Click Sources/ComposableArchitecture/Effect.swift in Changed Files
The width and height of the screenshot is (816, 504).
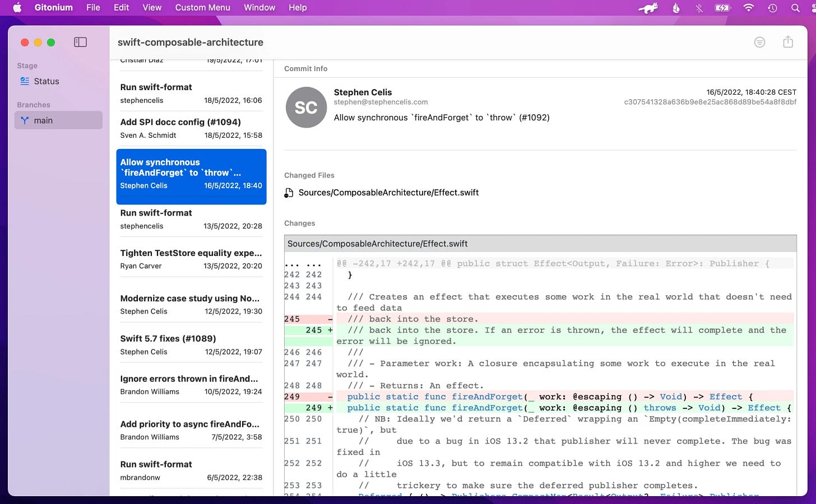(x=388, y=193)
